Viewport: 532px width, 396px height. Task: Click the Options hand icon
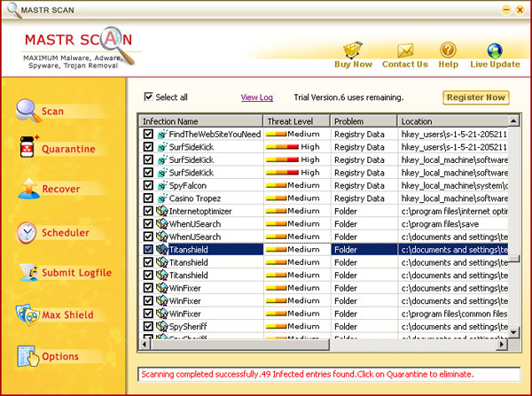coord(28,356)
